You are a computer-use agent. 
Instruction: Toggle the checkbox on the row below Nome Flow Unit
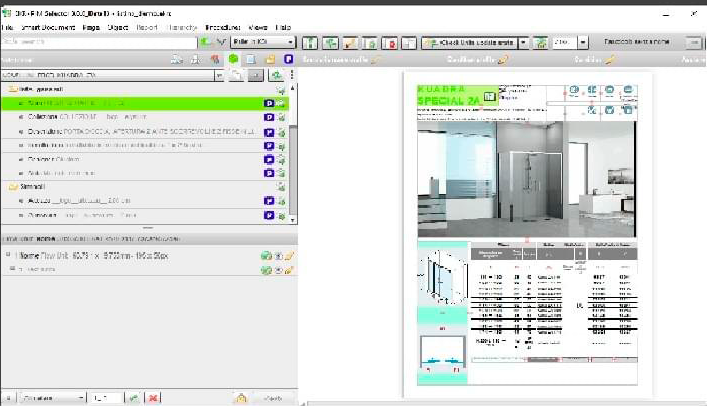coord(12,269)
